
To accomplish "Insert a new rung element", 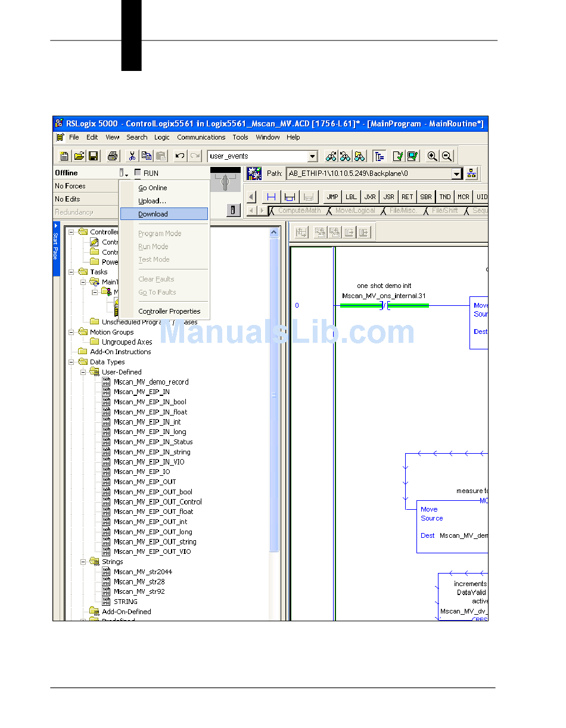I will (x=272, y=197).
